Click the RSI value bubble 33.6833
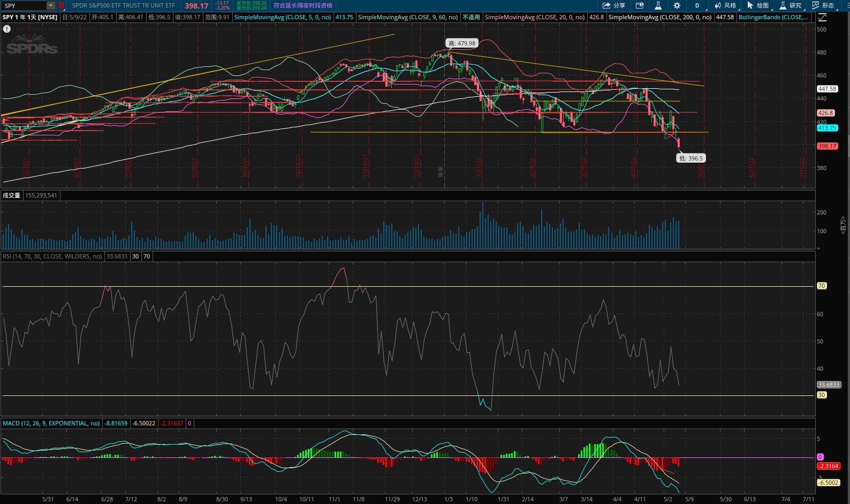The width and height of the screenshot is (850, 504). tap(829, 385)
